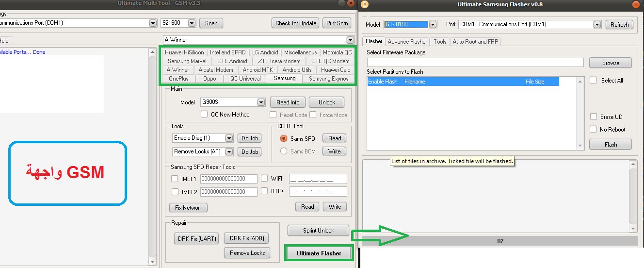Switch to Intel and SPRD tab
The width and height of the screenshot is (644, 268).
[227, 52]
